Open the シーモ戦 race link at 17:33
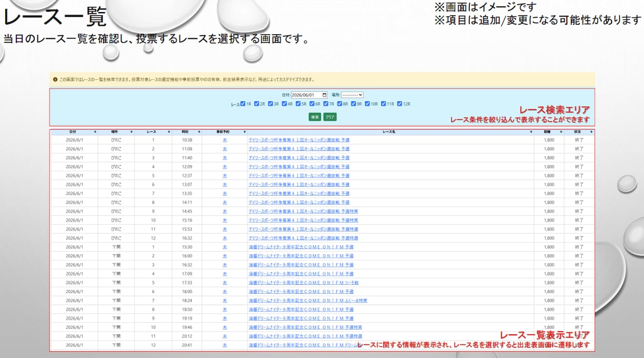The image size is (644, 358). tap(304, 283)
